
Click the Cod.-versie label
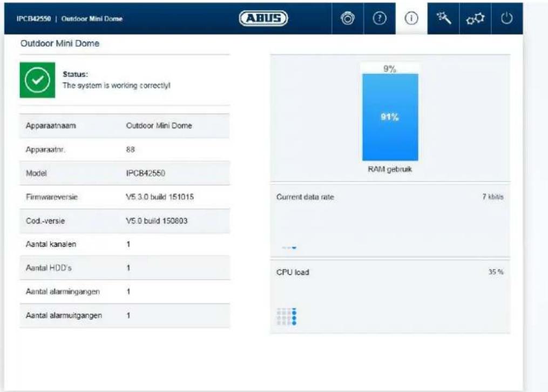[45, 221]
